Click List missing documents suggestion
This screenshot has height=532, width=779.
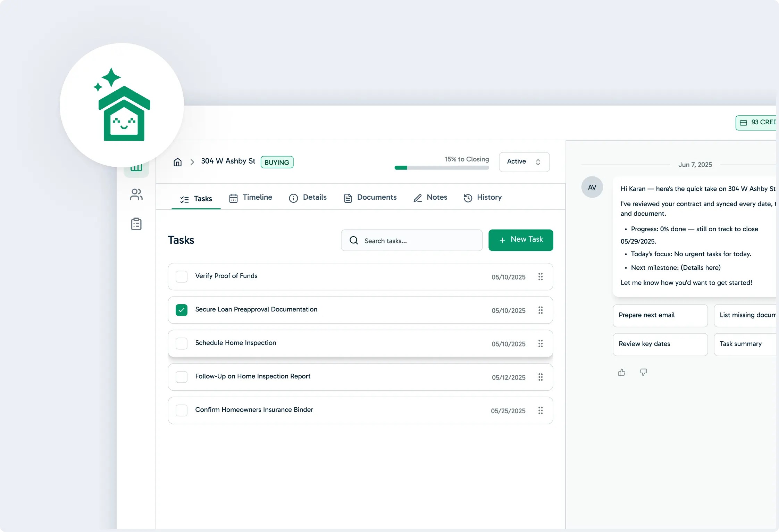[746, 315]
